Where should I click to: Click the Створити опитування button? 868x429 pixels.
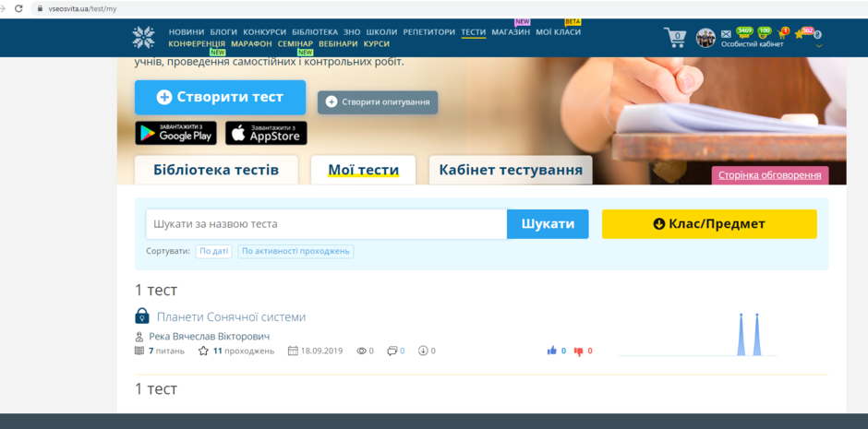378,101
